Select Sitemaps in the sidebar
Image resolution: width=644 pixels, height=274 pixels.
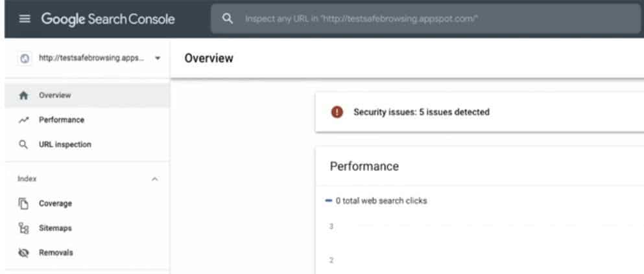point(55,228)
